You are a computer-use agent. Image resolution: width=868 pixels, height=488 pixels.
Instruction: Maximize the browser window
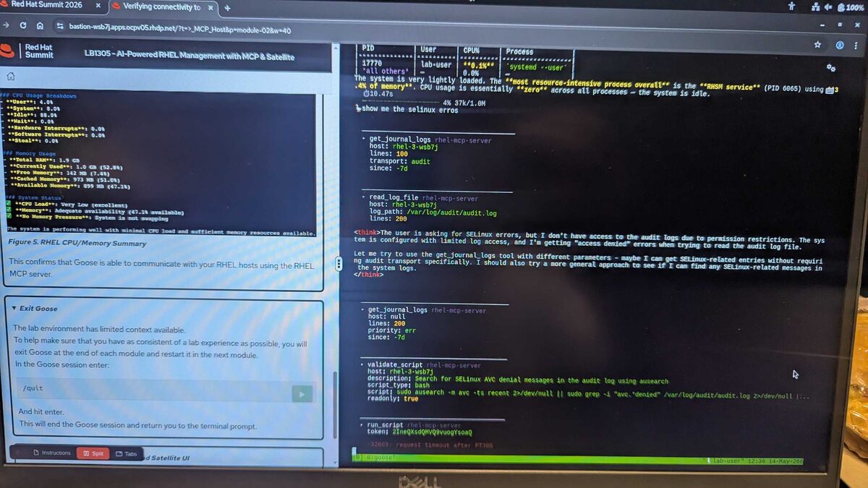[x=841, y=25]
